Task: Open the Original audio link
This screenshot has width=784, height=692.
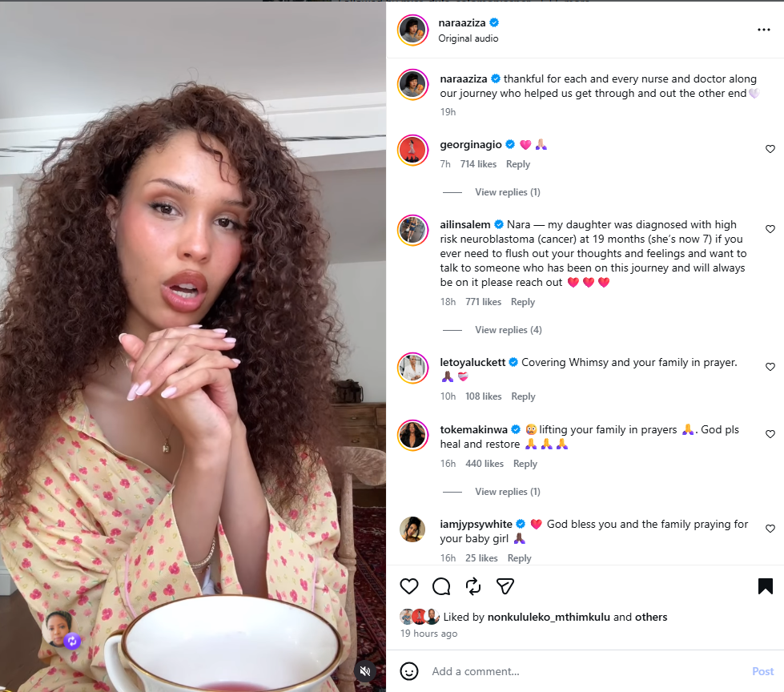Action: 468,38
